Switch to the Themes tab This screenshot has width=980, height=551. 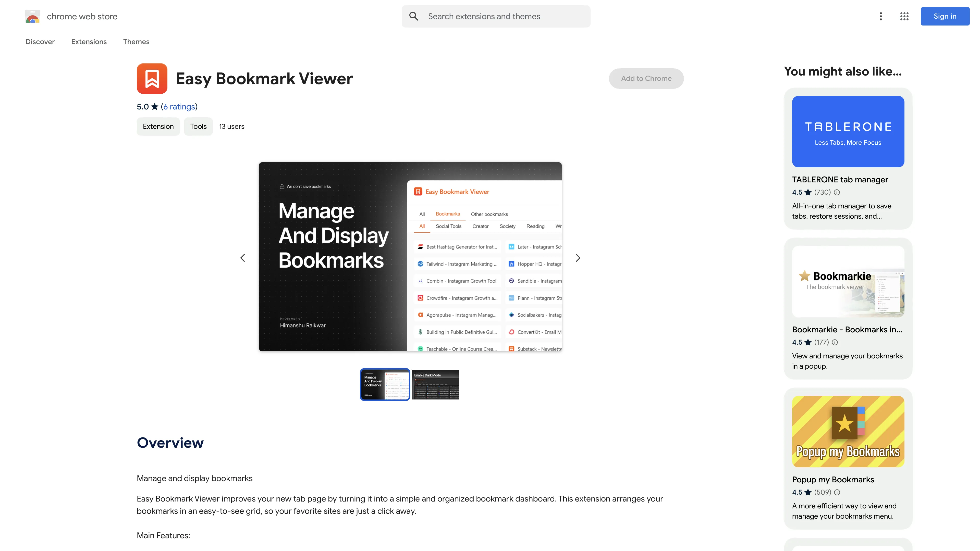[x=136, y=42]
